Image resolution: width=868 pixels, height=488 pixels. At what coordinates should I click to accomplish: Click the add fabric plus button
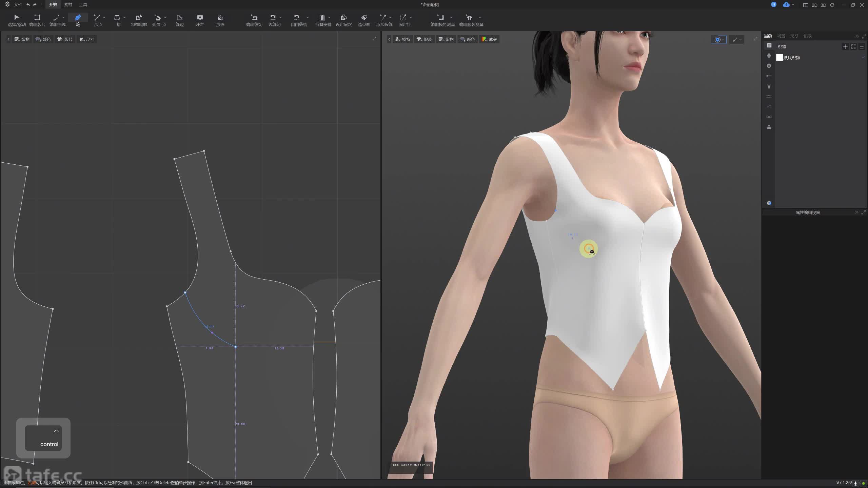pyautogui.click(x=845, y=46)
